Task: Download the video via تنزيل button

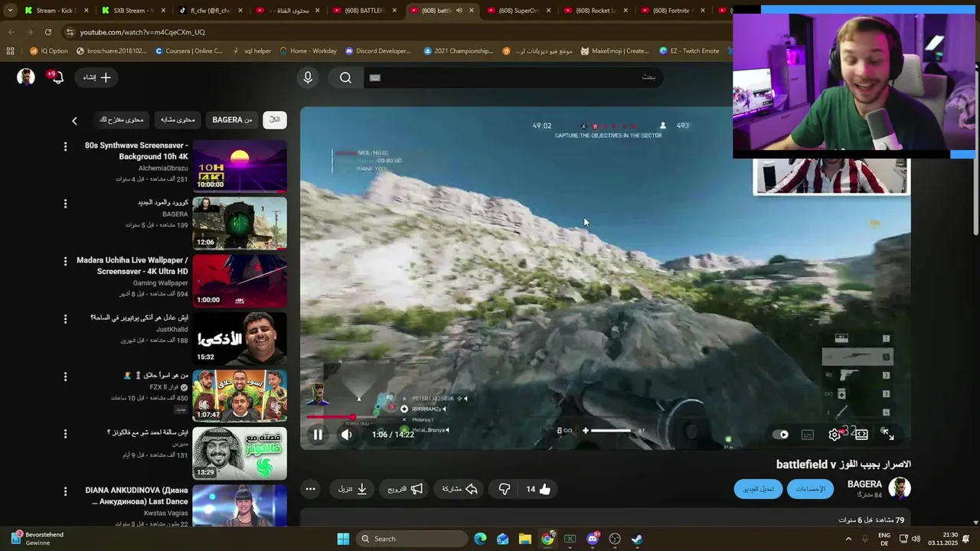Action: 353,489
